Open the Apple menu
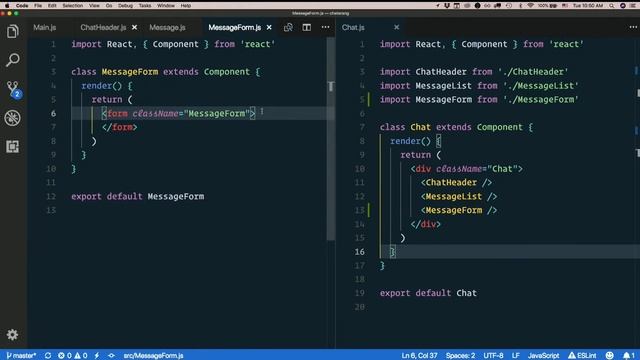Image resolution: width=640 pixels, height=360 pixels. pyautogui.click(x=7, y=6)
